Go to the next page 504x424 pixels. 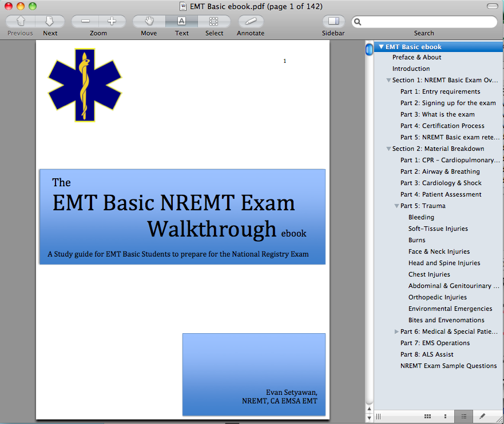click(50, 22)
